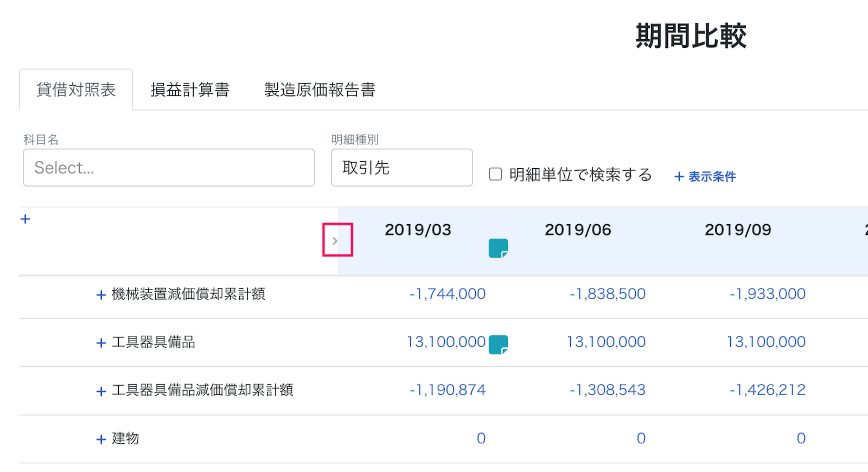Switch to the 損益計算書 tab
This screenshot has height=472, width=868.
point(190,90)
